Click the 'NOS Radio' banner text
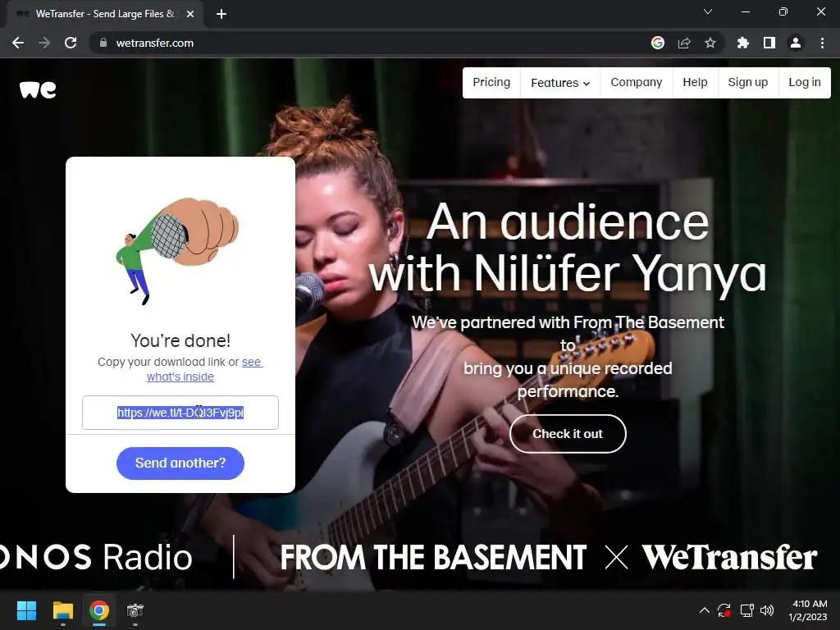Viewport: 840px width, 630px height. coord(97,558)
